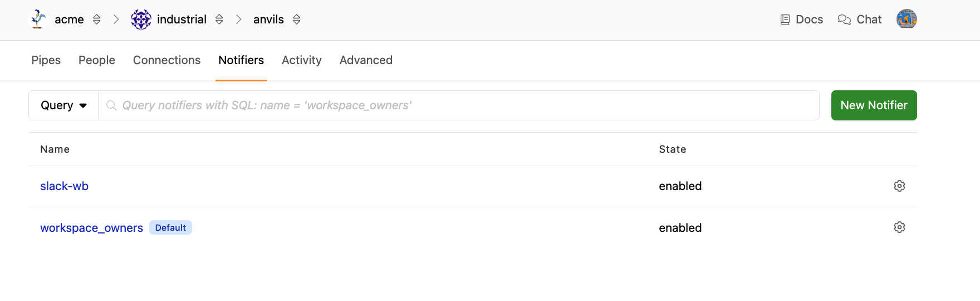
Task: Expand the acme organization switcher
Action: coord(97,20)
